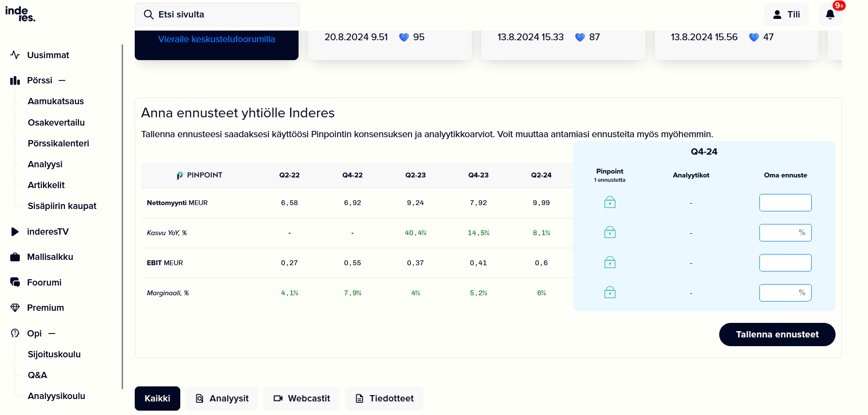868x415 pixels.
Task: Click Nettomyynti Oma ennuste input field
Action: (x=785, y=203)
